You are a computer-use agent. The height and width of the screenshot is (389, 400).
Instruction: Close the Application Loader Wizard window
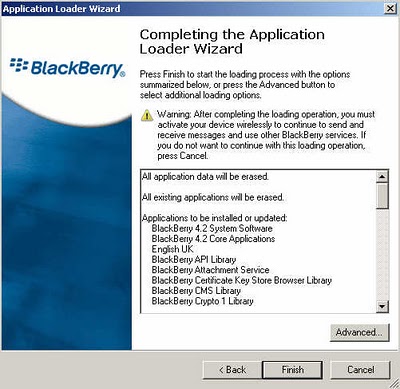[390, 9]
